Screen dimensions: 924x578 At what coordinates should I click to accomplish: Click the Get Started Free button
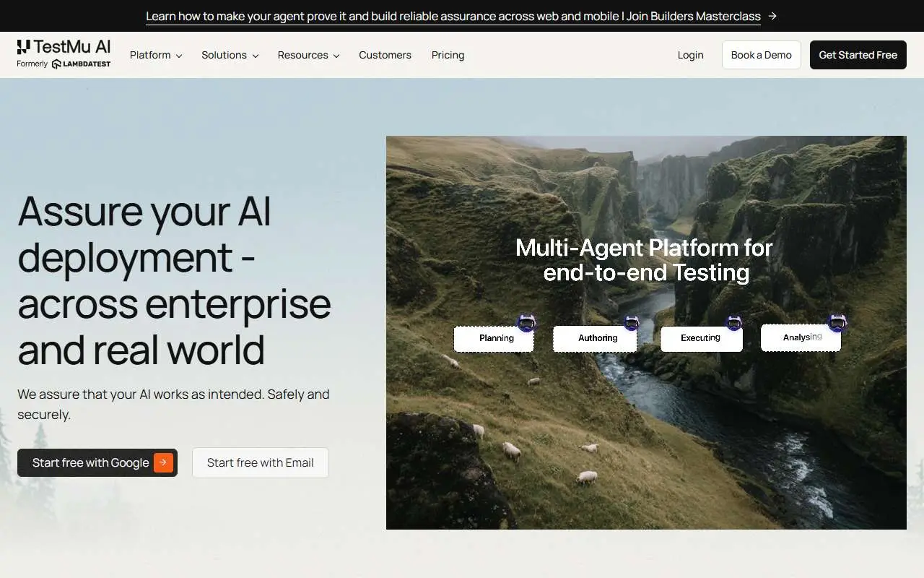point(858,55)
